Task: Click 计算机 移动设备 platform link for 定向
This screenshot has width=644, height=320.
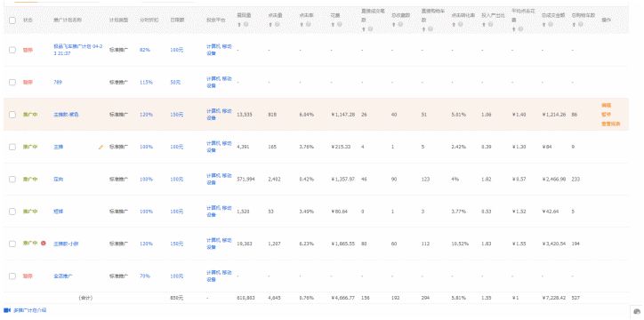Action: 219,180
